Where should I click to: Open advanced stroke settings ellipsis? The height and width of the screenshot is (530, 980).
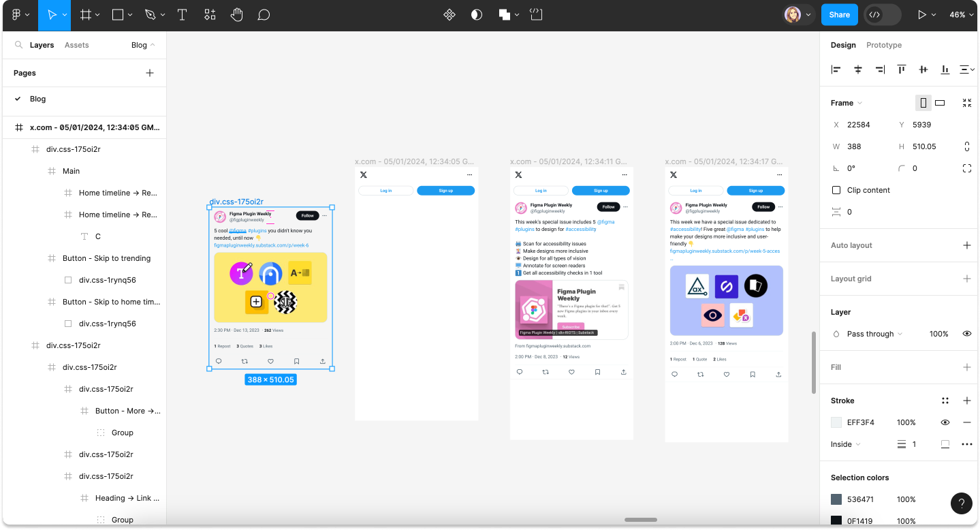pos(967,444)
